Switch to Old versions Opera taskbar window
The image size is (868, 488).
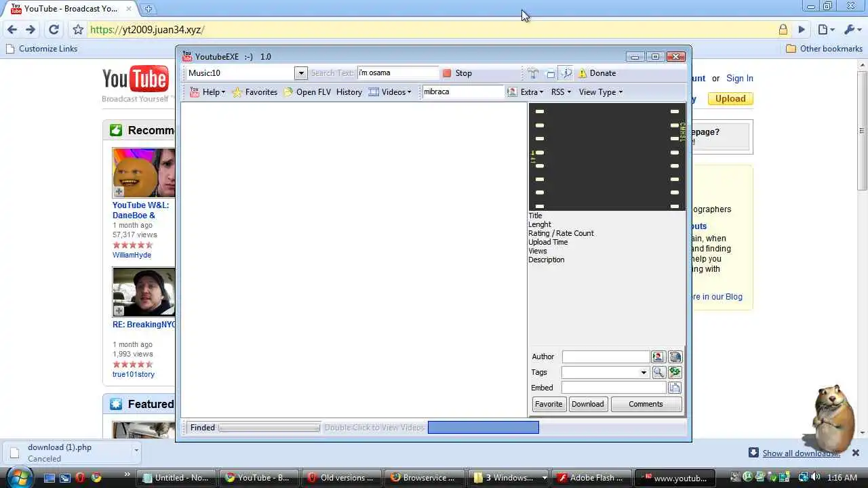[341, 478]
